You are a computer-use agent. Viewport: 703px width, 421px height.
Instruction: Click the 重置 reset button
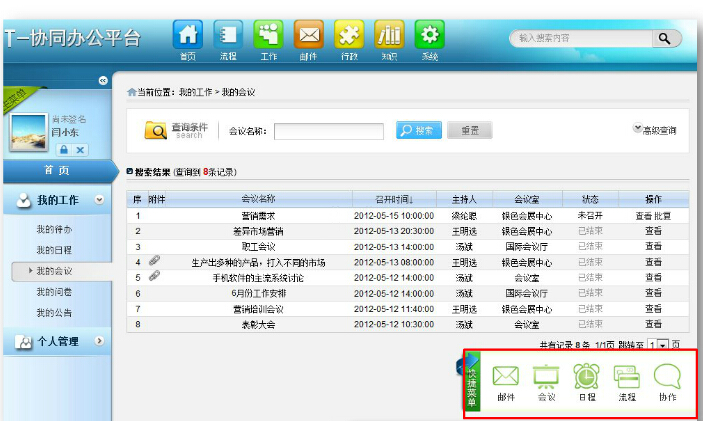(x=470, y=130)
